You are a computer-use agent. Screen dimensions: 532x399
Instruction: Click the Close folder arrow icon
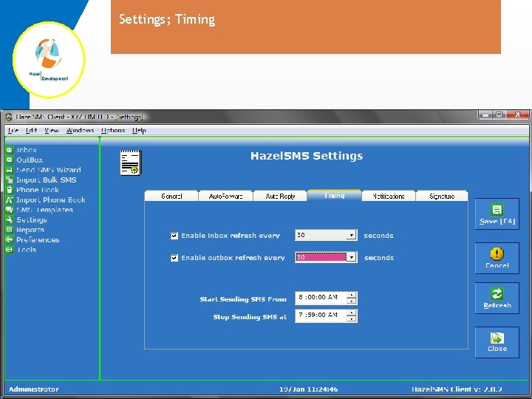coord(497,338)
